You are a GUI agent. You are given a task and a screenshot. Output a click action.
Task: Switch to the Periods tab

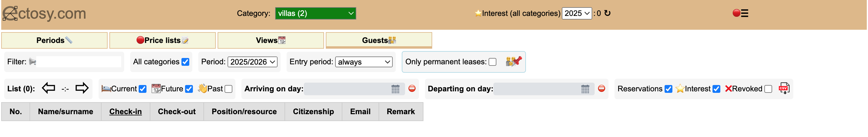pyautogui.click(x=54, y=40)
